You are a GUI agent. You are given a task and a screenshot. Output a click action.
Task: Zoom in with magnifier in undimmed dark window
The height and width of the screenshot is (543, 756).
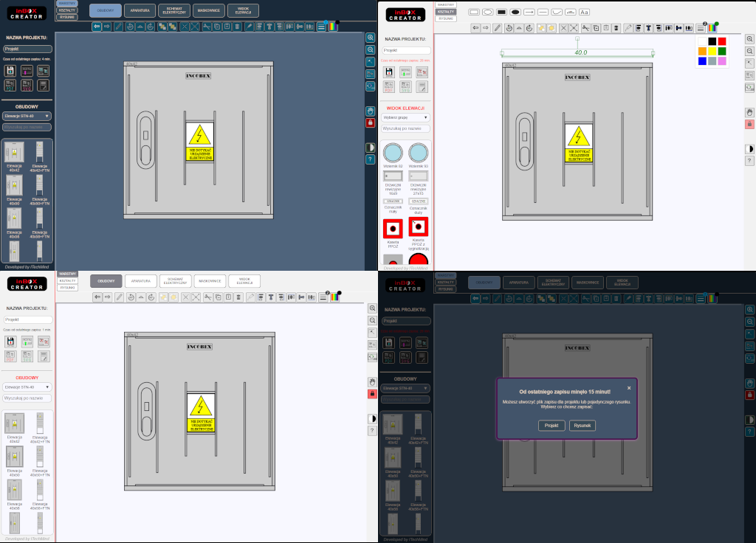click(371, 38)
